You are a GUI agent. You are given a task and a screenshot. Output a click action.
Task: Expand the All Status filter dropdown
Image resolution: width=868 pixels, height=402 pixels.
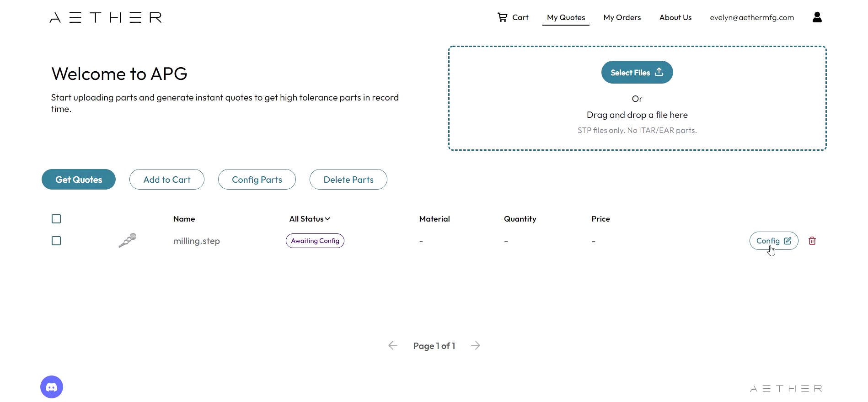pos(310,219)
